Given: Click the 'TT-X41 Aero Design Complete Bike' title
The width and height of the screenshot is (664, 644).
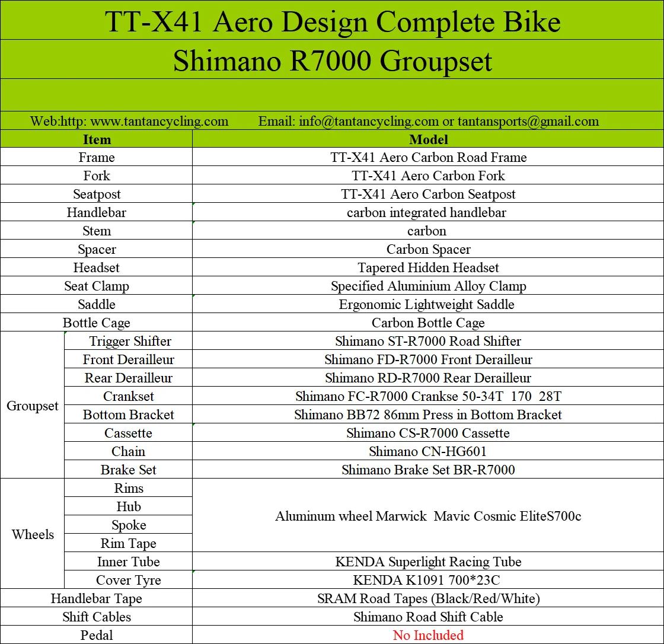Looking at the screenshot, I should (x=333, y=22).
